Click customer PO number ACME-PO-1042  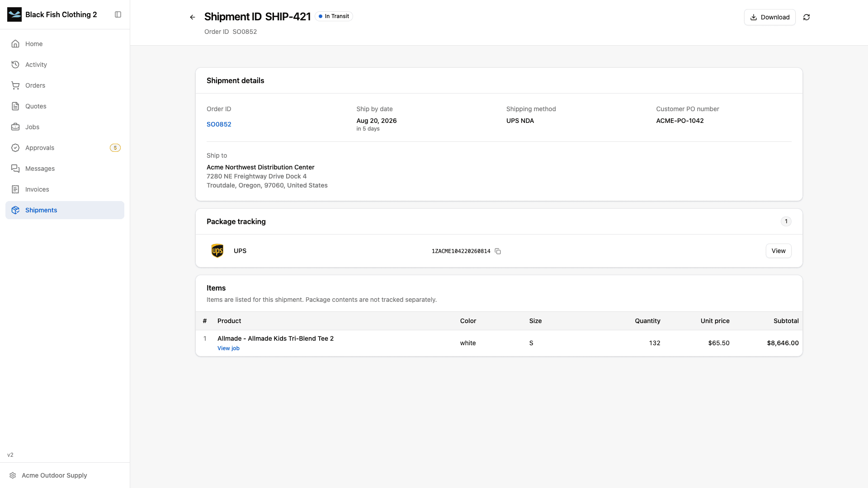coord(679,121)
